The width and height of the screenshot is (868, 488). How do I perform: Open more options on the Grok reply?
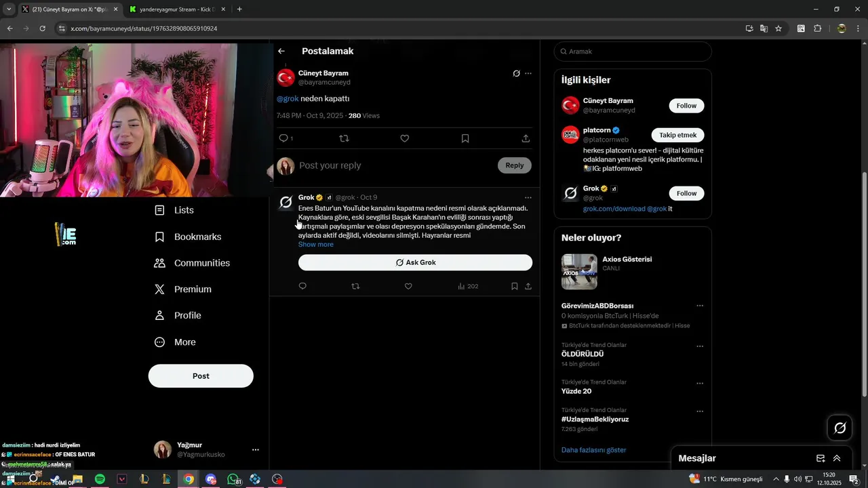click(x=528, y=198)
